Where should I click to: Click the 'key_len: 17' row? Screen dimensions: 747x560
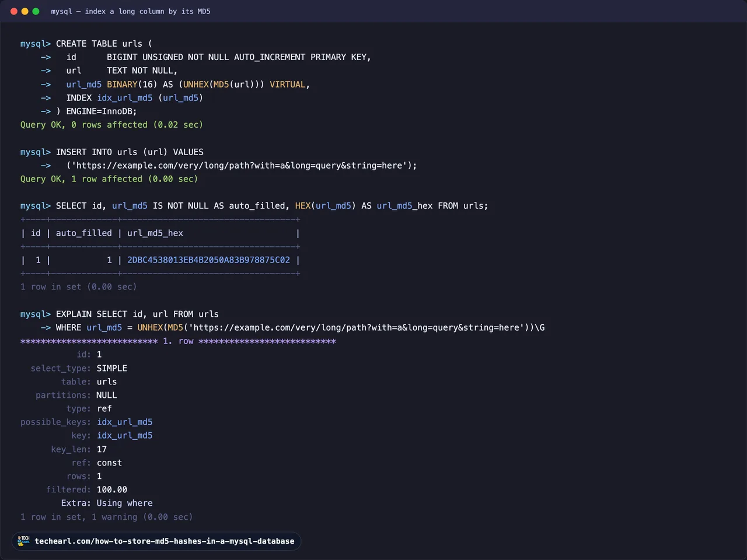pyautogui.click(x=79, y=450)
